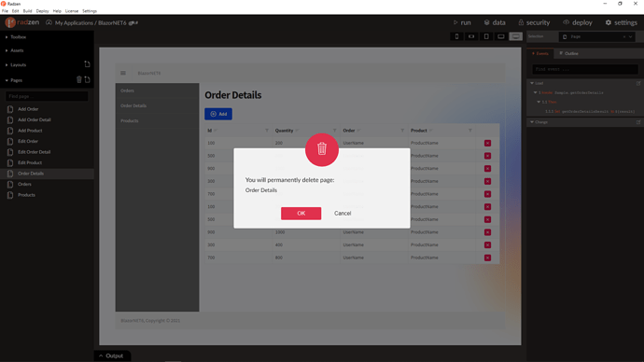
Task: Click the My Applications breadcrumb link
Action: pos(74,23)
